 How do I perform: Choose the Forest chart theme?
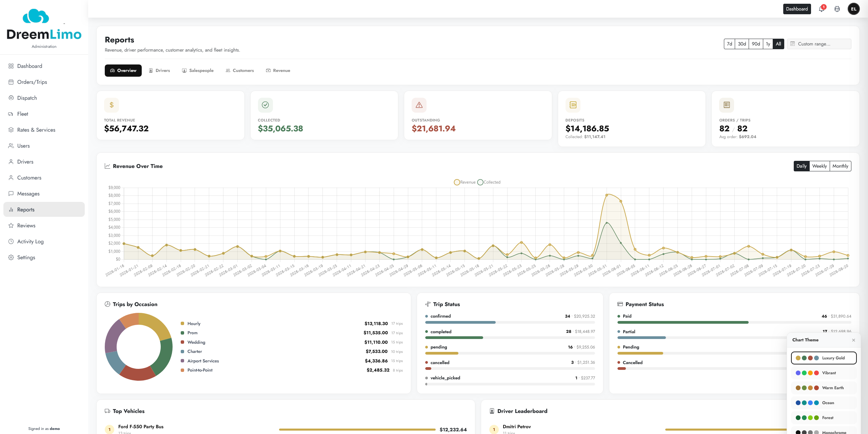(x=824, y=418)
